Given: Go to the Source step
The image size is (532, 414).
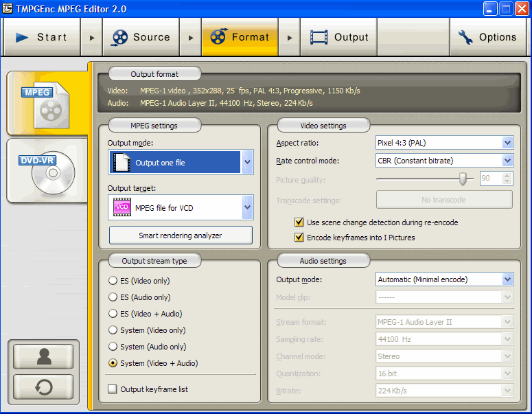Looking at the screenshot, I should (x=141, y=37).
